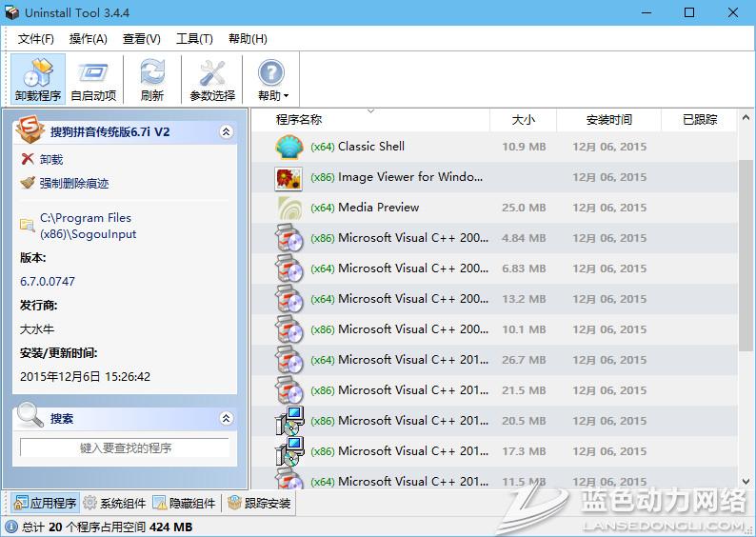Switch to the 系统组件 tab
The image size is (756, 537).
pos(114,503)
